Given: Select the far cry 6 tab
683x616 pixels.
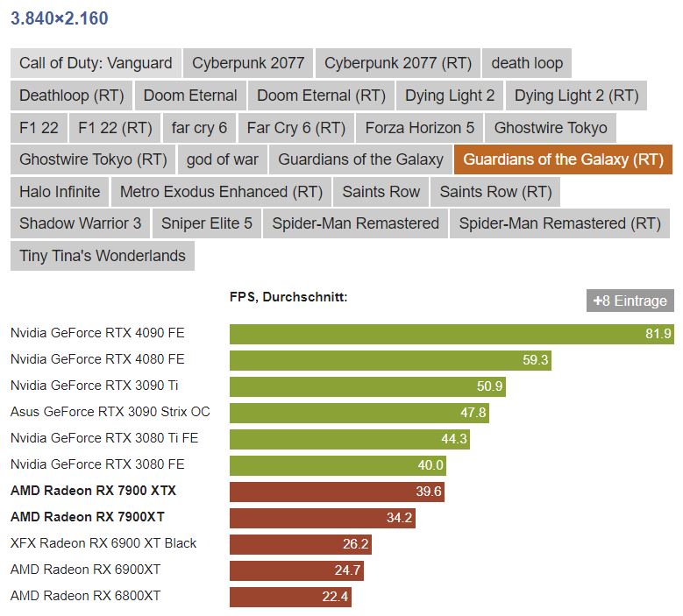Looking at the screenshot, I should [199, 128].
